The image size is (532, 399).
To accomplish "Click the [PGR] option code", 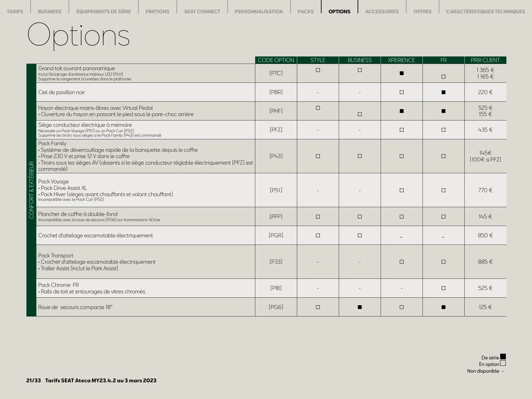I will pyautogui.click(x=276, y=235).
